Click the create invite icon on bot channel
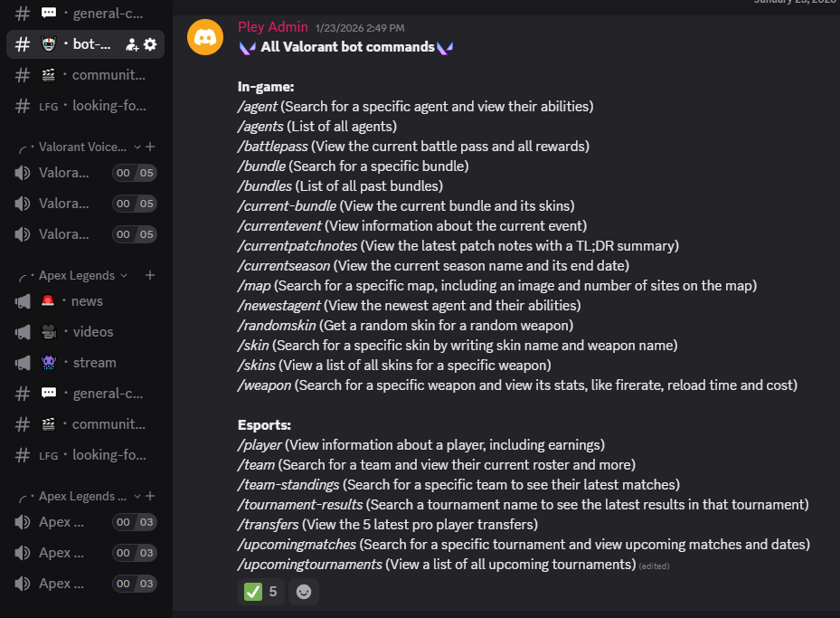This screenshot has height=618, width=840. 131,43
